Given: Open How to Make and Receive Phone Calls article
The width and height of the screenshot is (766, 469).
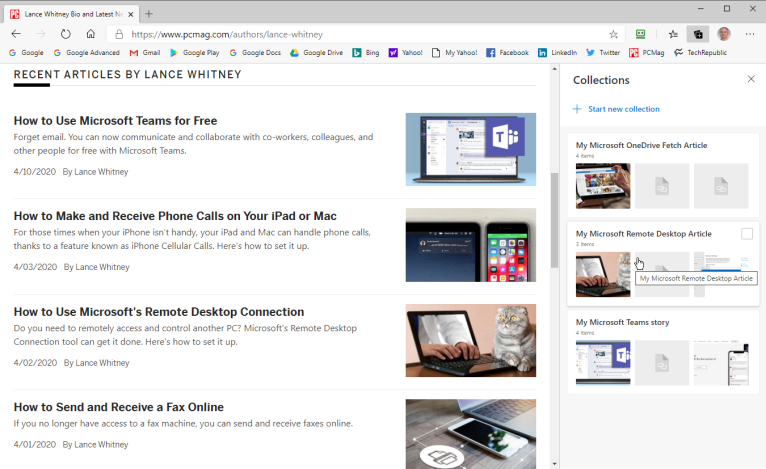Looking at the screenshot, I should (x=175, y=216).
